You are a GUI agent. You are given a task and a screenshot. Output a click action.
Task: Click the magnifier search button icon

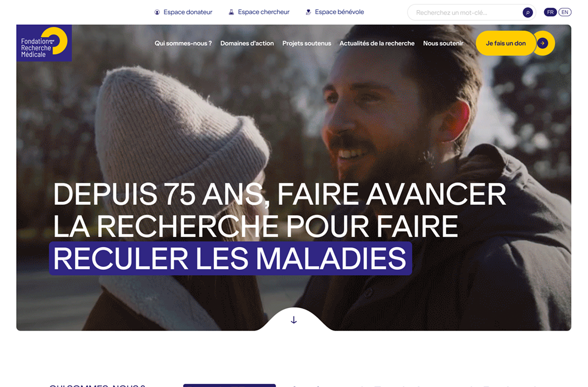coord(527,13)
